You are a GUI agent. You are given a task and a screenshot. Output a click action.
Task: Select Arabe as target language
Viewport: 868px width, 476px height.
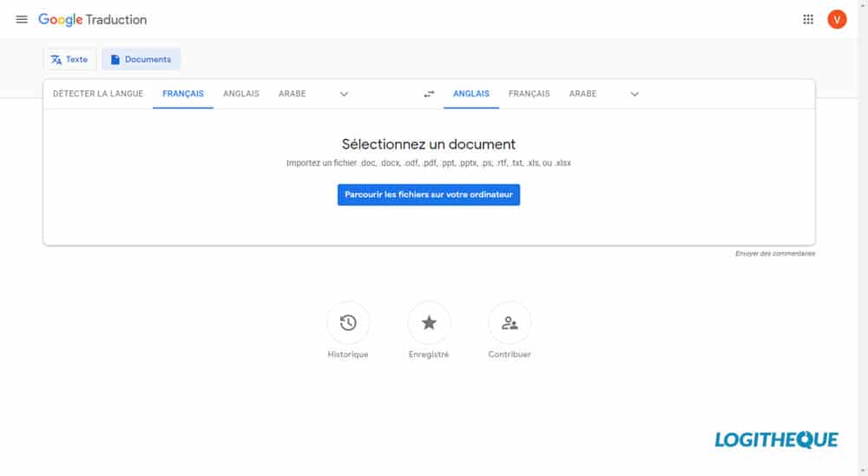click(582, 94)
